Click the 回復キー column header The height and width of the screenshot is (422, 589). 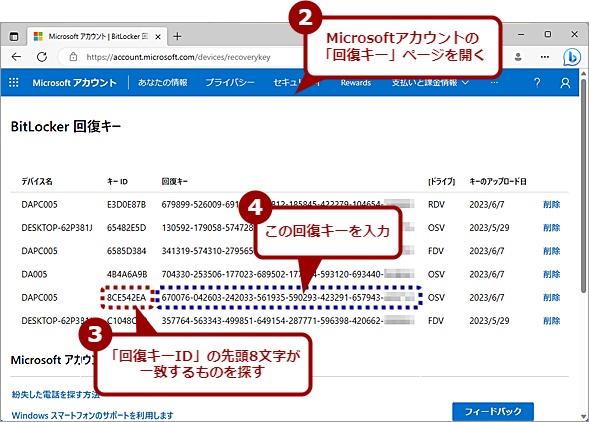pyautogui.click(x=175, y=182)
